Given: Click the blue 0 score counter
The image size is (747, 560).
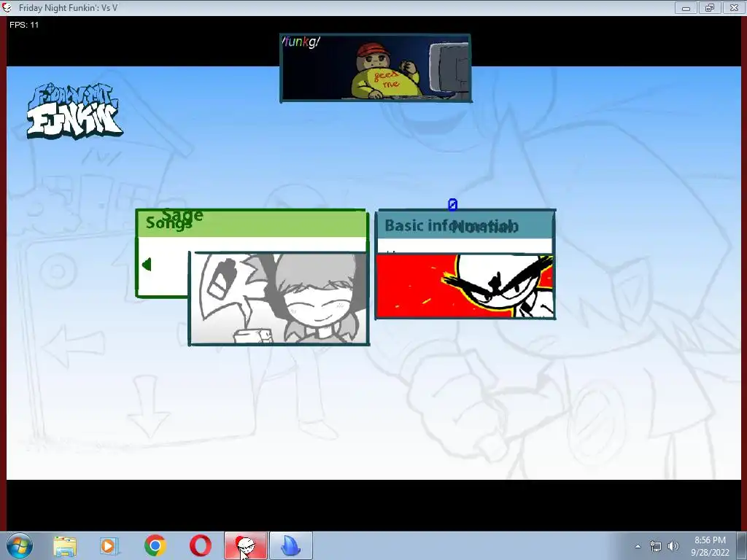Looking at the screenshot, I should pos(452,205).
